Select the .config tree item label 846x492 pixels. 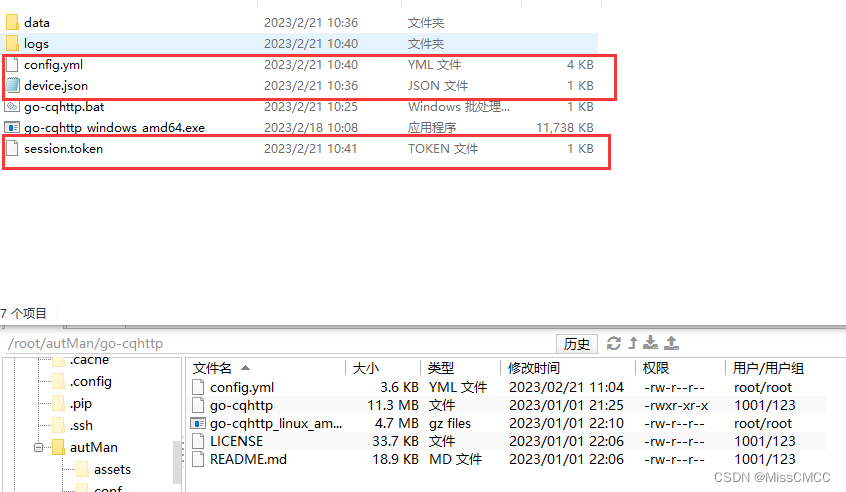(x=91, y=381)
